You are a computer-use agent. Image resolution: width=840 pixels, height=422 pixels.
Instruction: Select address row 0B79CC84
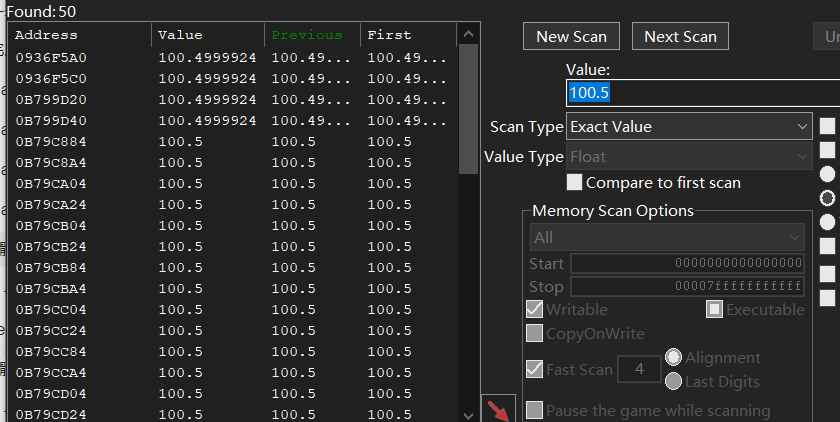coord(233,351)
